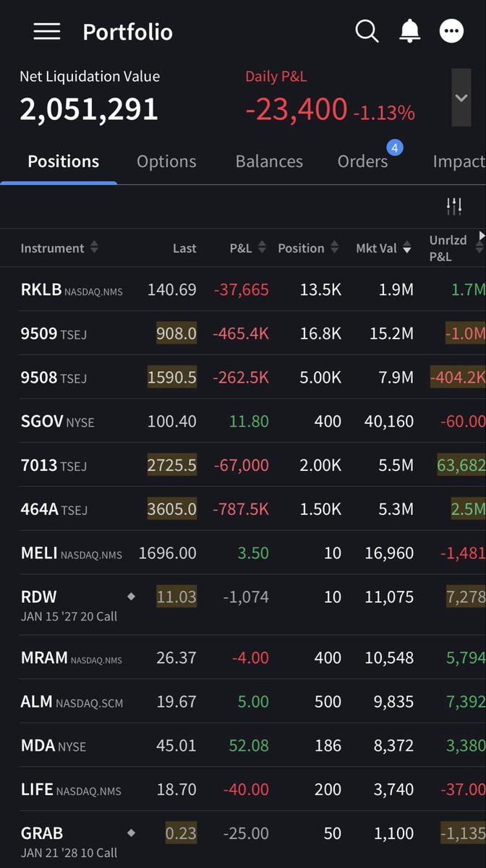
Task: Open the RDW call option position
Action: pos(243,605)
